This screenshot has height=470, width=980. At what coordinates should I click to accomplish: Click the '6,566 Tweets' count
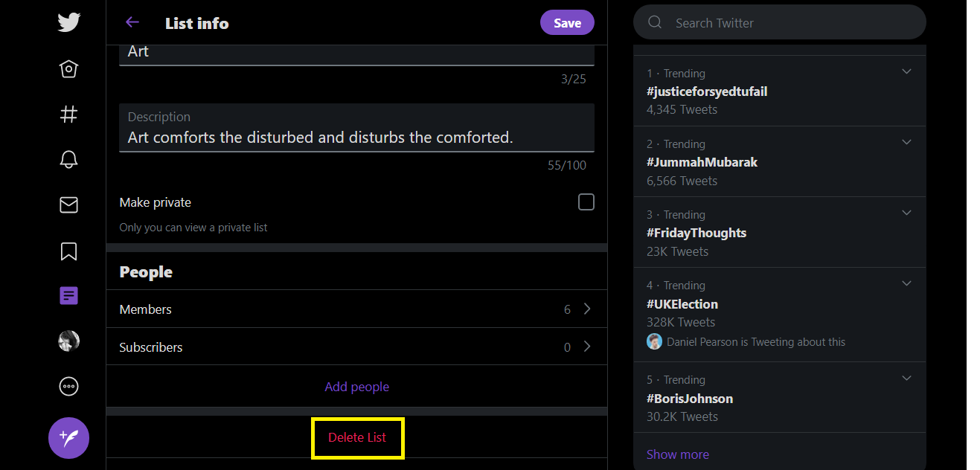[682, 181]
